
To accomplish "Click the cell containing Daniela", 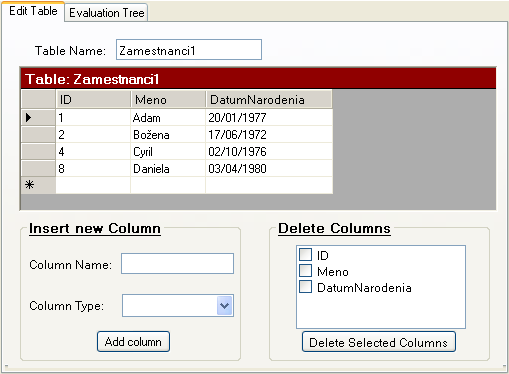I will click(x=168, y=168).
